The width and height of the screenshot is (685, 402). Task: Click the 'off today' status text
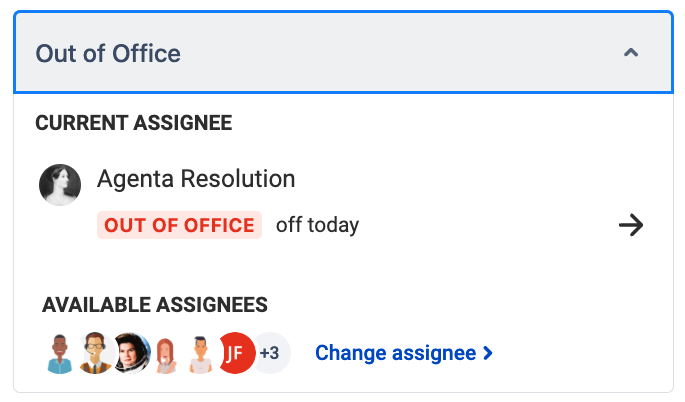tap(318, 225)
